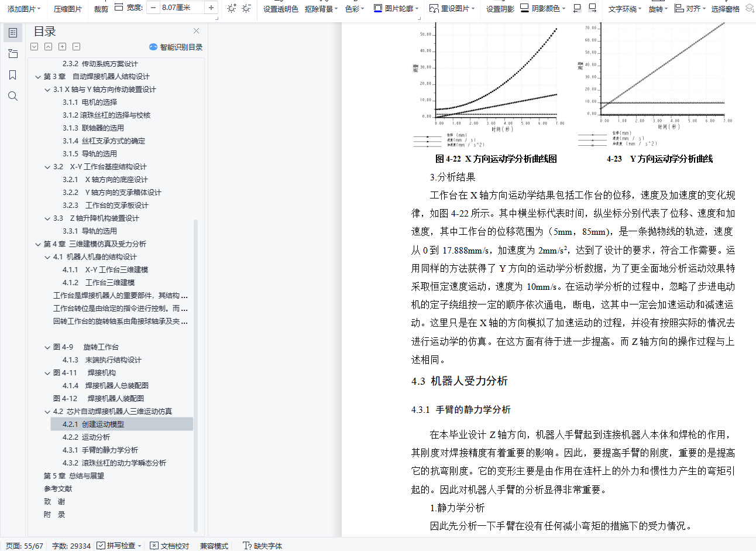Image resolution: width=756 pixels, height=551 pixels.
Task: Click 兼容模式 in the status bar
Action: (214, 546)
